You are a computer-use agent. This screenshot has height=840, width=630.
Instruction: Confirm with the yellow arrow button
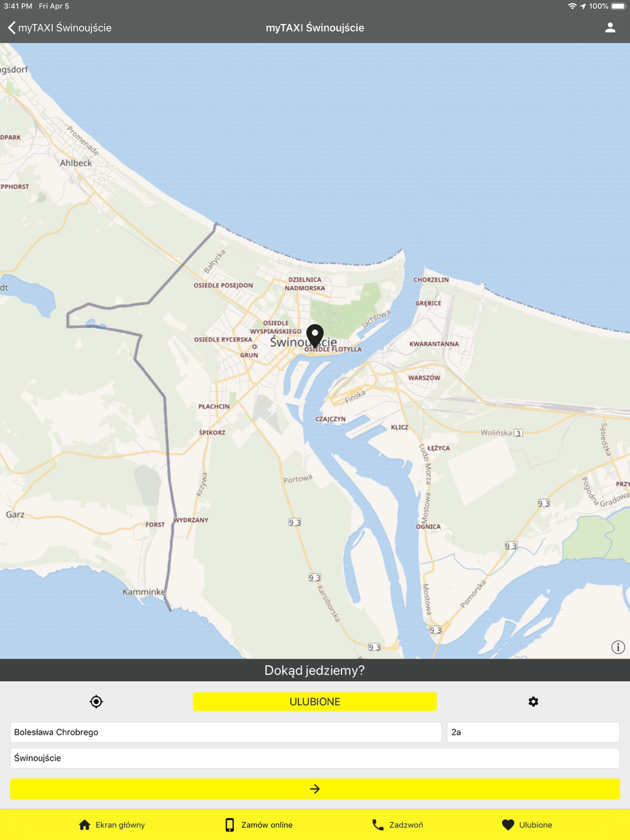[315, 789]
